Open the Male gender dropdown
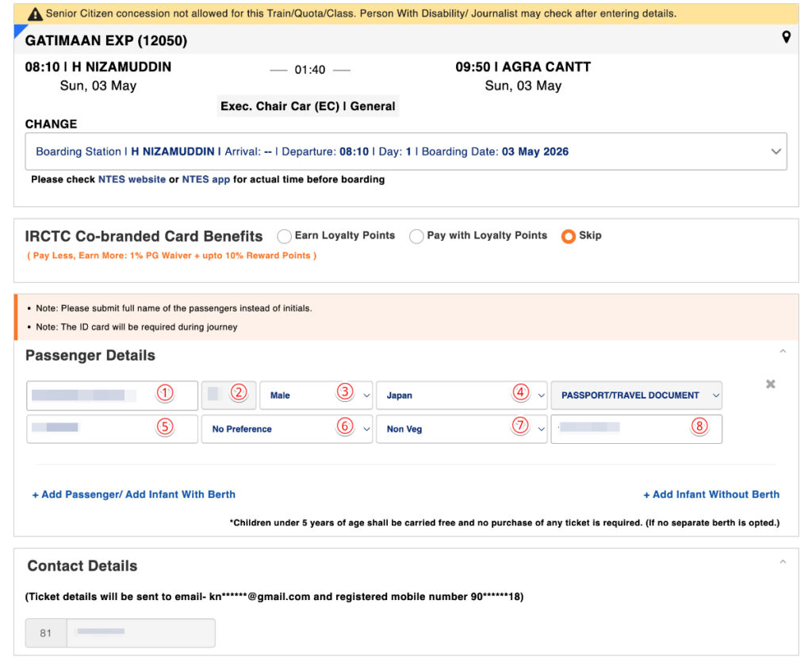The height and width of the screenshot is (665, 812). [316, 396]
